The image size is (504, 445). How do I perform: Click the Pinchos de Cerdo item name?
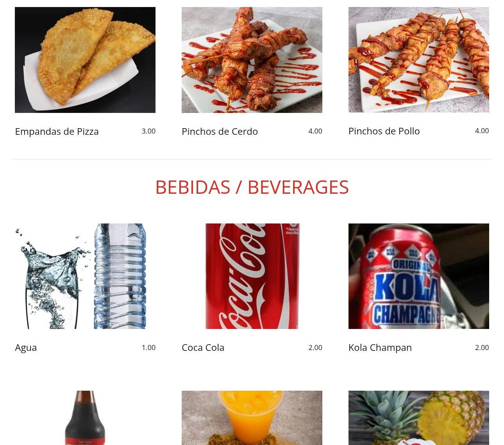[x=220, y=132]
